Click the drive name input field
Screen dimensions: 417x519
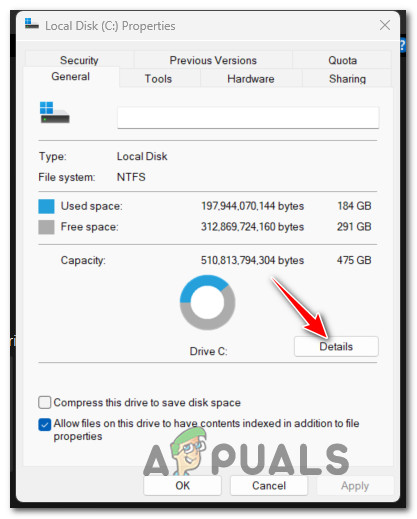pos(248,117)
